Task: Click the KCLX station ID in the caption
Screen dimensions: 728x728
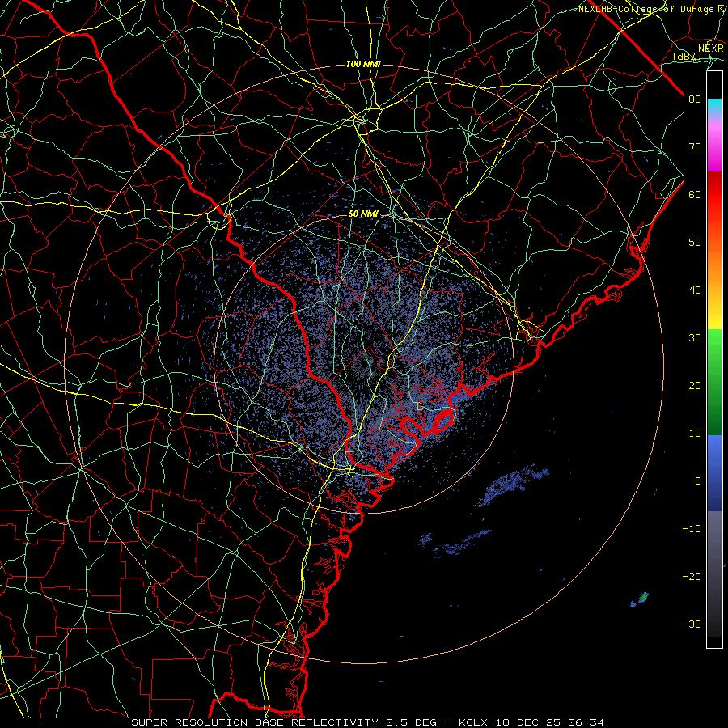Action: click(472, 722)
